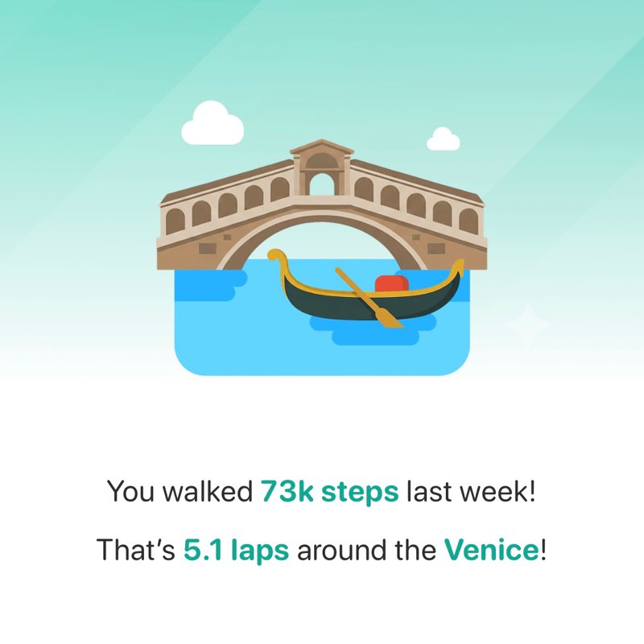Click the word "That's"
644x644 pixels.
[x=136, y=551]
